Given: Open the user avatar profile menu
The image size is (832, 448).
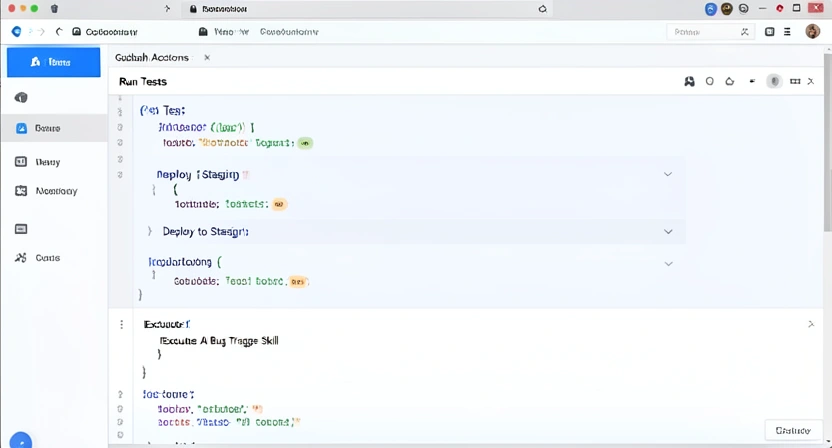Looking at the screenshot, I should [812, 31].
